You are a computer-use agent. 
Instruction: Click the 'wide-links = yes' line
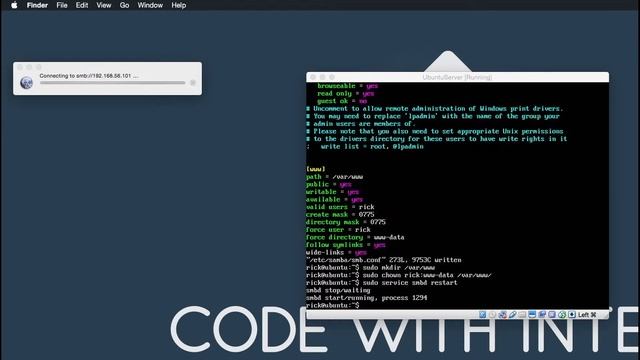pos(336,253)
